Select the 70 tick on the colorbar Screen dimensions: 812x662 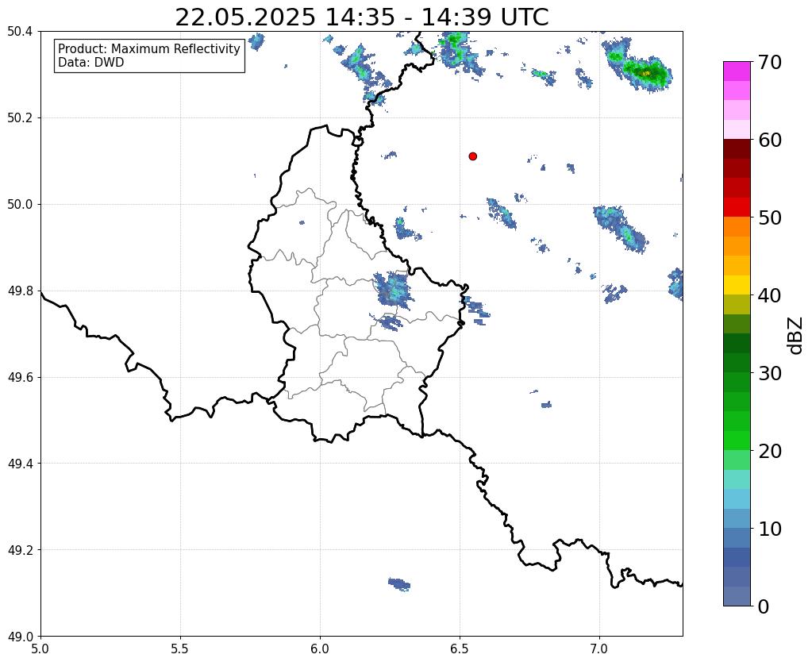coord(770,62)
